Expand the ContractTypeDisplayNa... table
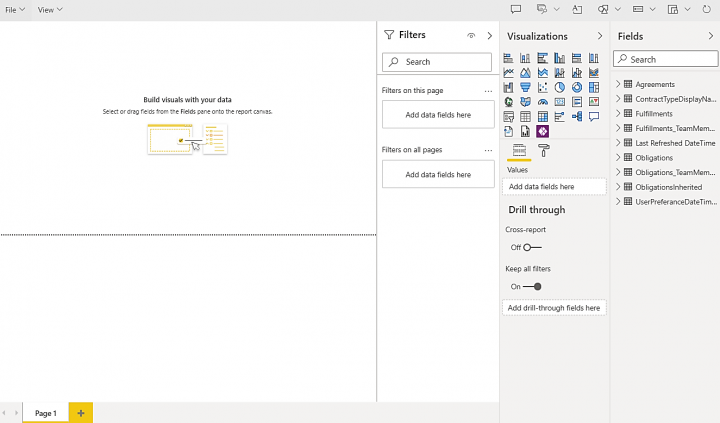 [618, 98]
